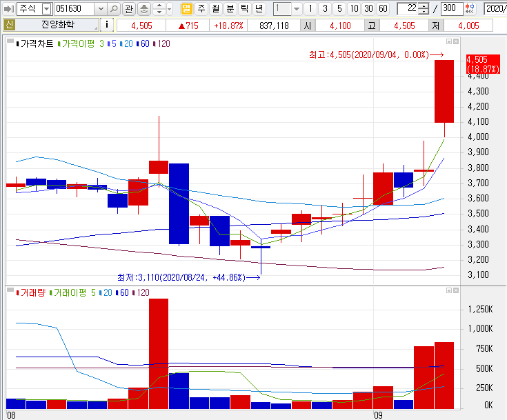Screen dimensions: 507x420
Task: Click the open price 4,100
Action: [340, 26]
